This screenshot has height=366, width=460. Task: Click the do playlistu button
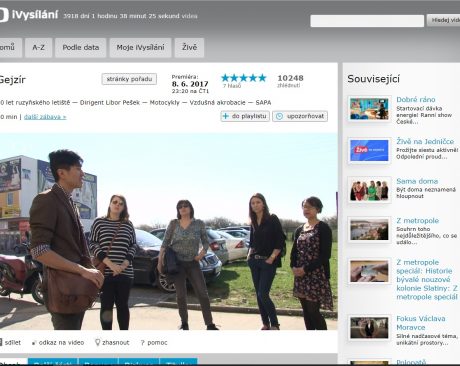pos(245,116)
